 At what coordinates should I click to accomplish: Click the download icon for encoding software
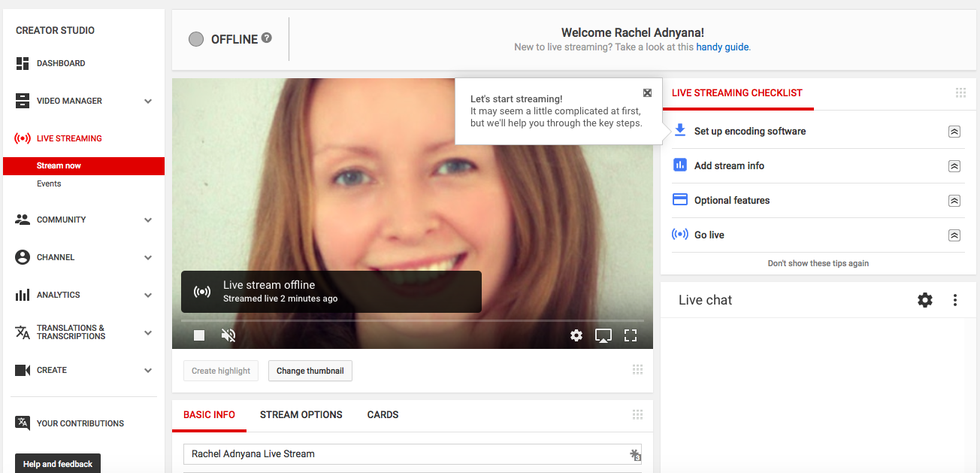point(680,130)
